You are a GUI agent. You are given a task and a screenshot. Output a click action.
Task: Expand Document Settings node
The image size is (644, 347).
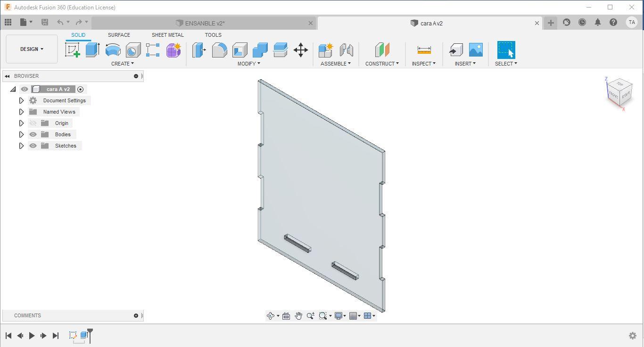click(x=21, y=100)
